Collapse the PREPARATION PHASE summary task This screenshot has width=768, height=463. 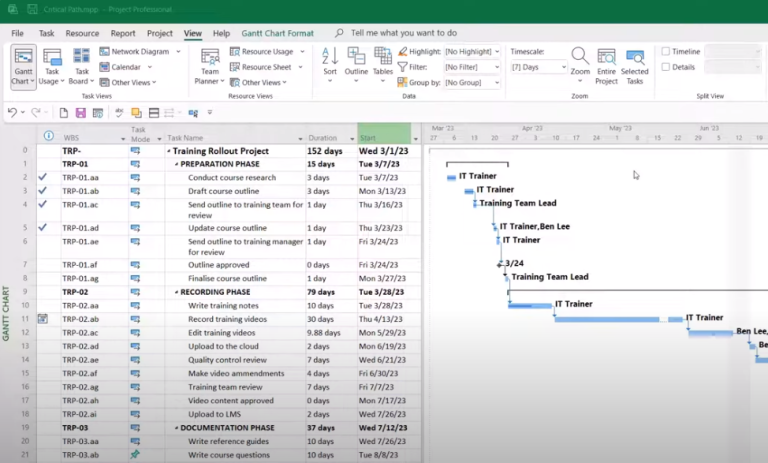click(x=177, y=163)
